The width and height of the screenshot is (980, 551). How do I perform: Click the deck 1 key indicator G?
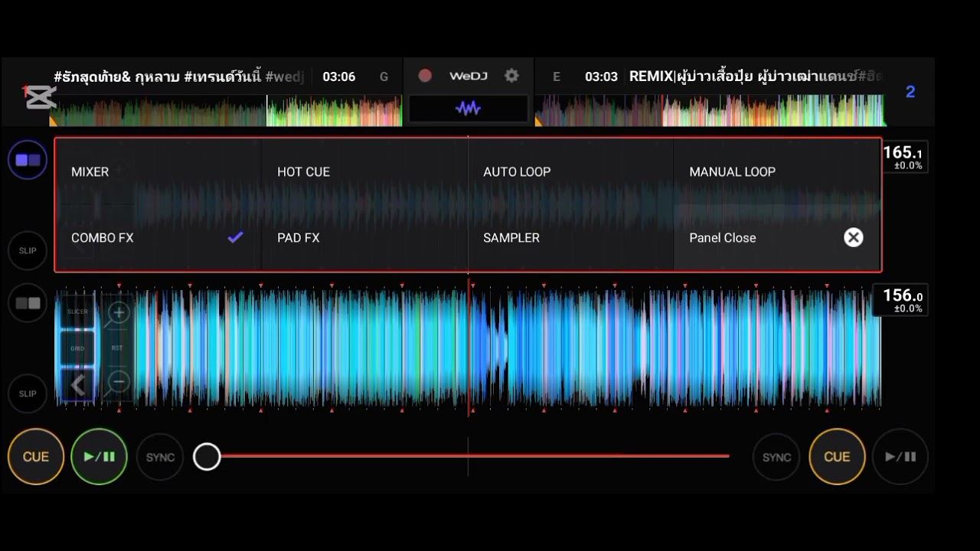point(384,77)
